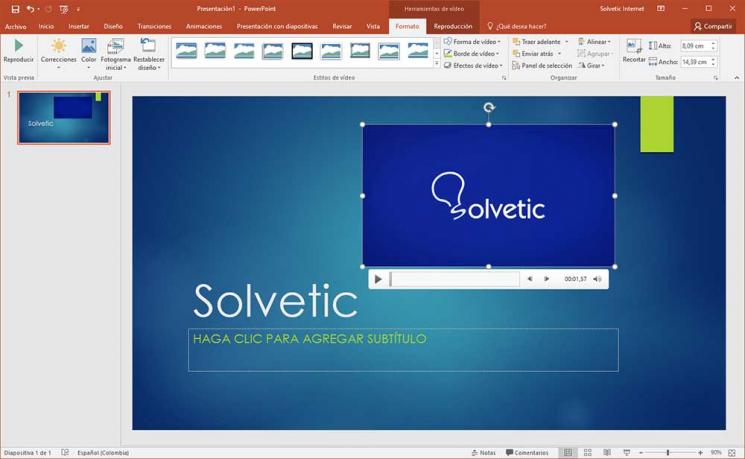Viewport: 745px width, 459px height.
Task: Open the Archivo tab
Action: [16, 27]
